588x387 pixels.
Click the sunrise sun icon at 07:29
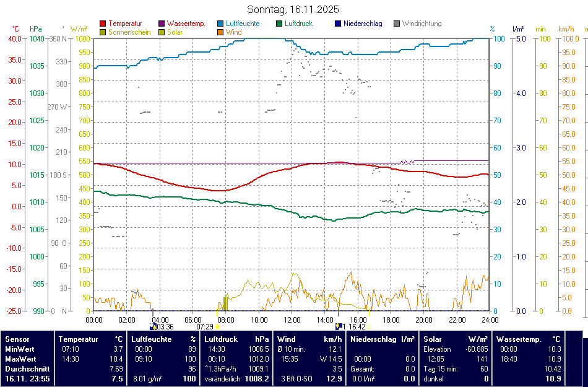click(217, 326)
